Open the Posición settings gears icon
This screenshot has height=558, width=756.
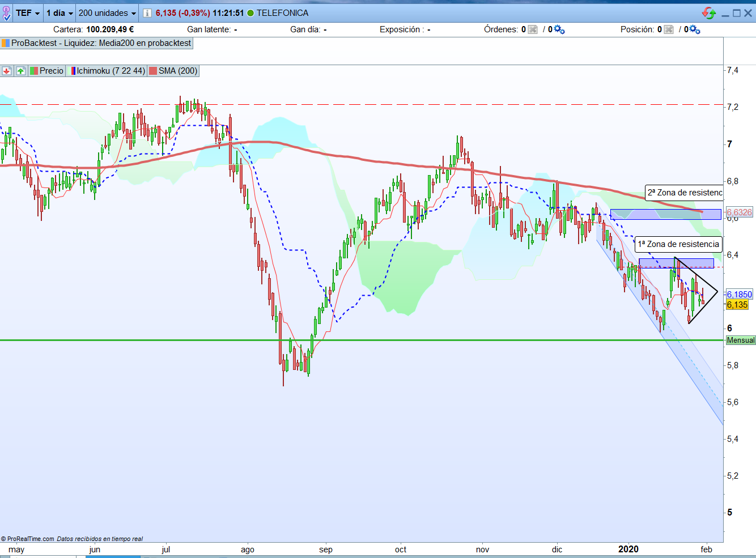click(x=695, y=29)
